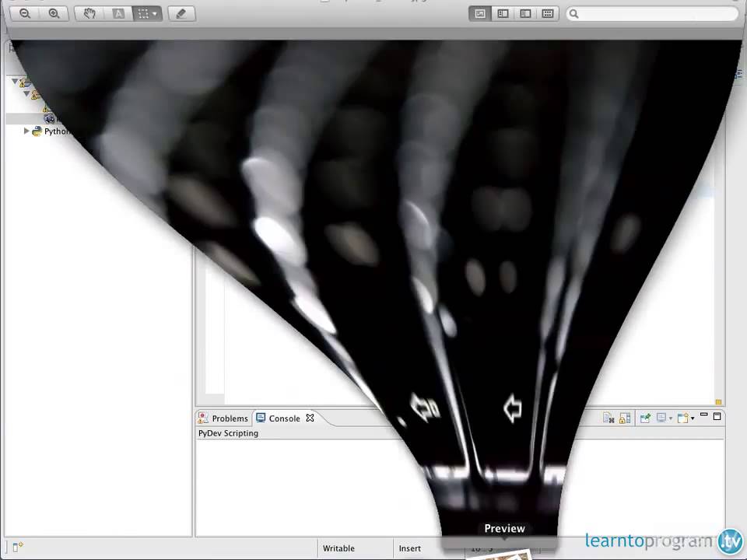Click the Preview tooltip label in the Dock
Screen dimensions: 747x560
[x=504, y=529]
